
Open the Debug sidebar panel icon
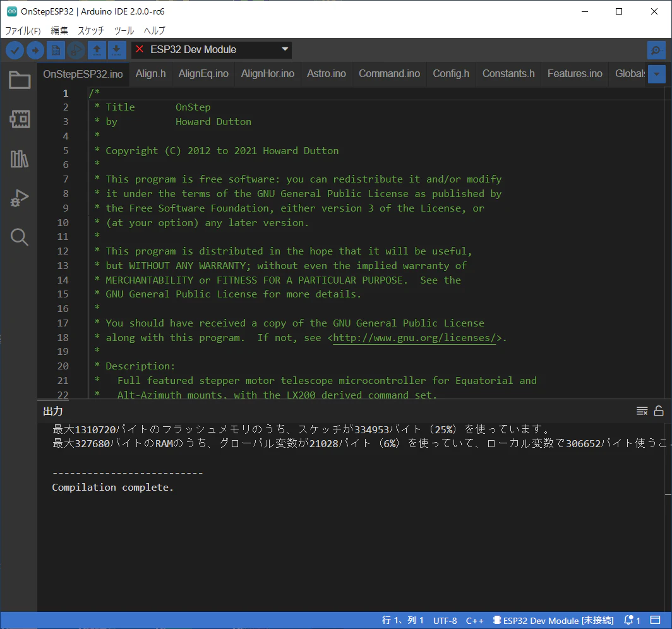20,198
